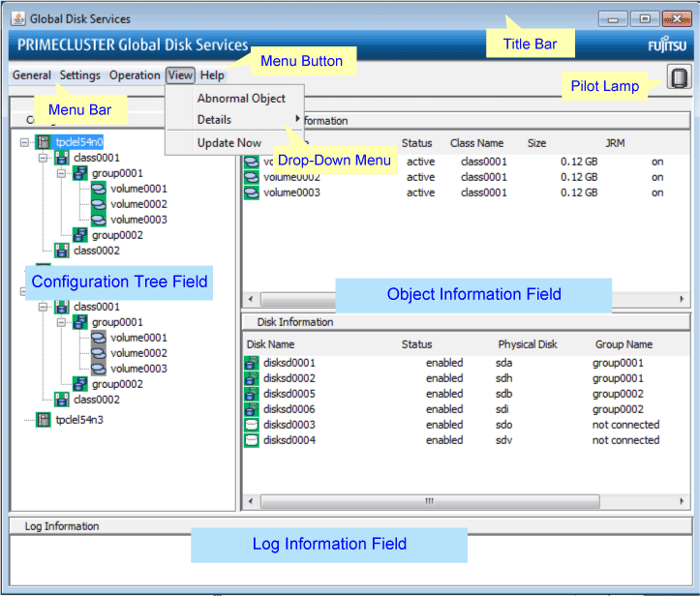Choose Update Now from View menu

[x=229, y=143]
